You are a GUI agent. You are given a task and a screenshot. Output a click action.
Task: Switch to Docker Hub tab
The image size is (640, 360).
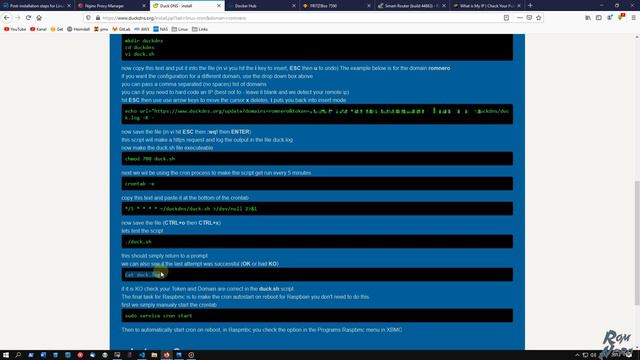click(x=261, y=6)
